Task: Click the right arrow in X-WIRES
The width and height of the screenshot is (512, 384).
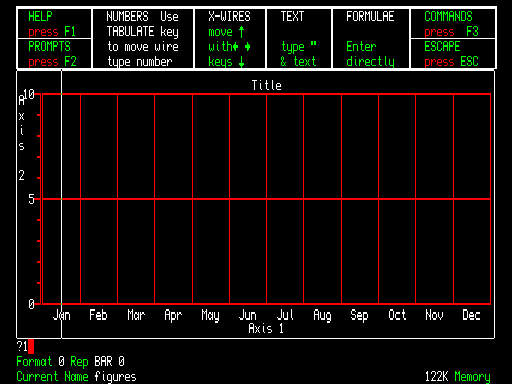Action: pyautogui.click(x=247, y=47)
